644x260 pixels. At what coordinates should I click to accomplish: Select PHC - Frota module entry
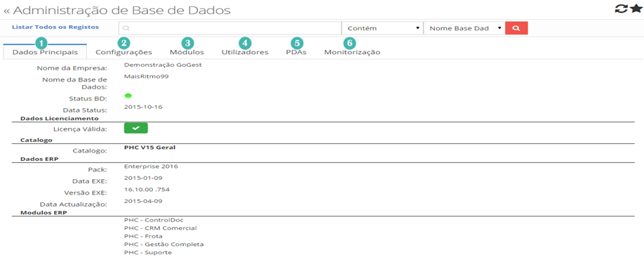(143, 236)
